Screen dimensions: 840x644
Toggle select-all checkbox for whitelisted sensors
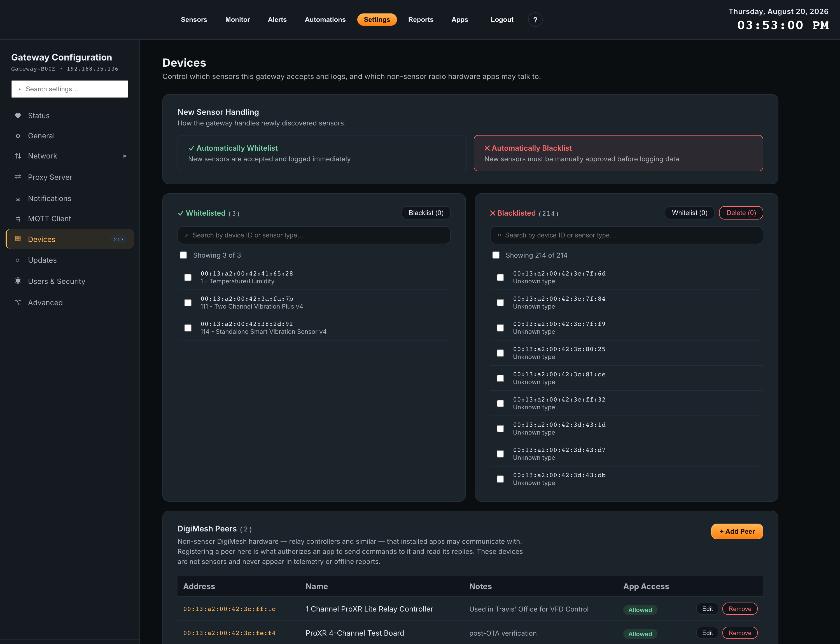coord(183,255)
